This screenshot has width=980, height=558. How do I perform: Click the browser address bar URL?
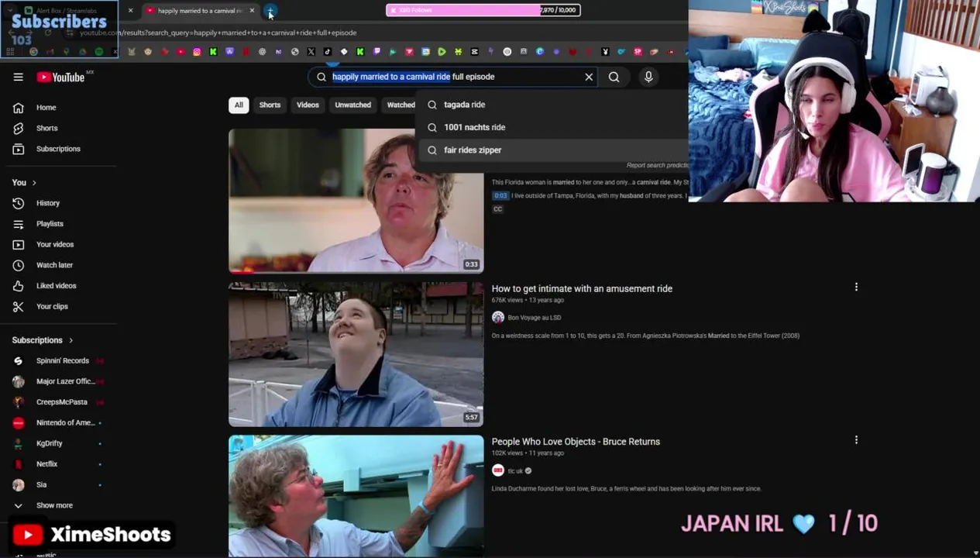coord(218,33)
